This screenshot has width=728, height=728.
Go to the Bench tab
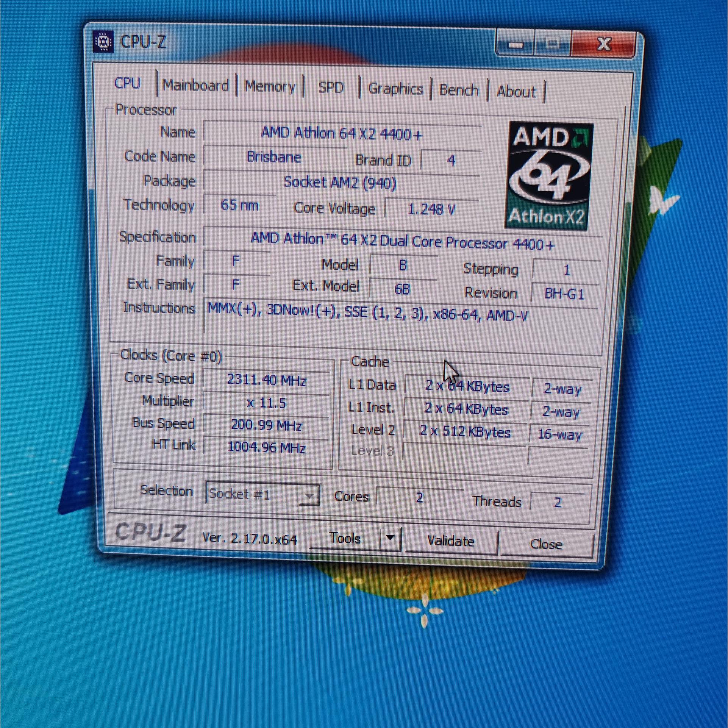[x=458, y=91]
